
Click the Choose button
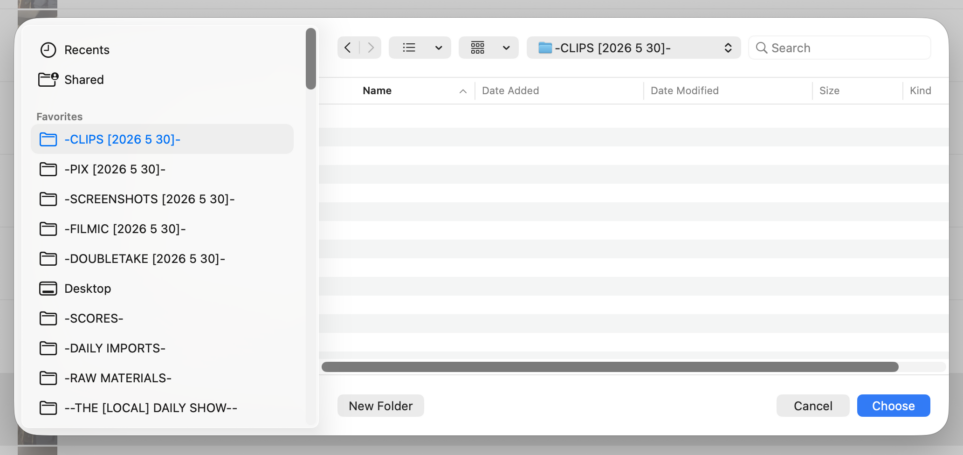click(894, 406)
